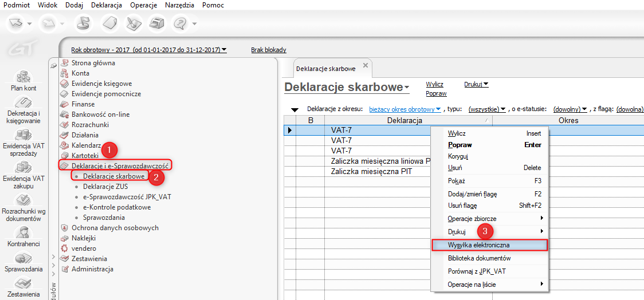The height and width of the screenshot is (300, 644).
Task: Change the Rok obrotowy 2017 dropdown
Action: (148, 50)
